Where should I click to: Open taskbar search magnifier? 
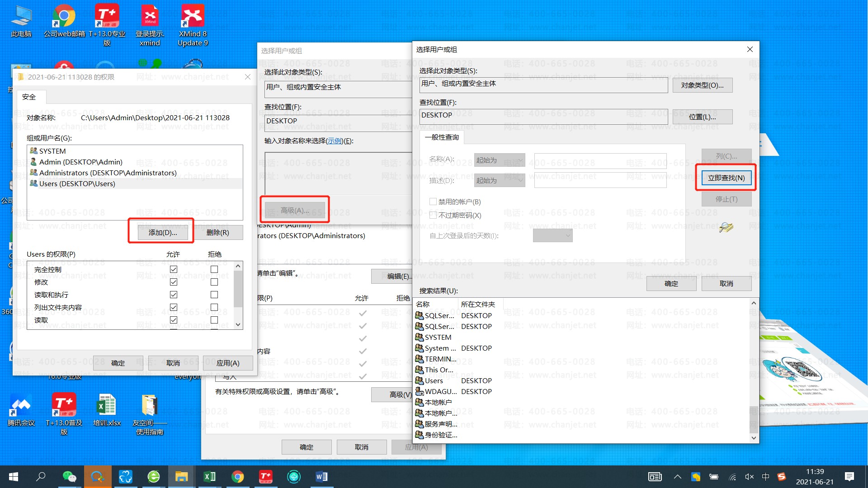[41, 477]
